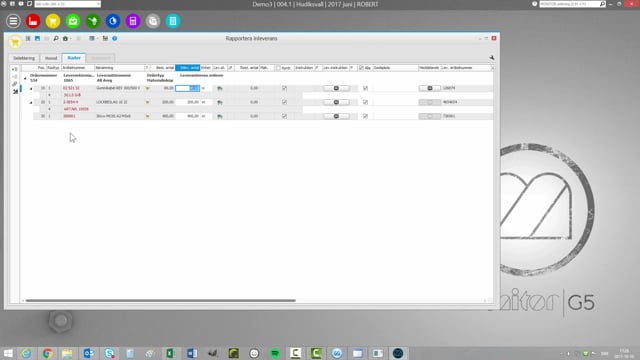Open Spotify from the taskbar
The width and height of the screenshot is (640, 360).
pyautogui.click(x=275, y=353)
